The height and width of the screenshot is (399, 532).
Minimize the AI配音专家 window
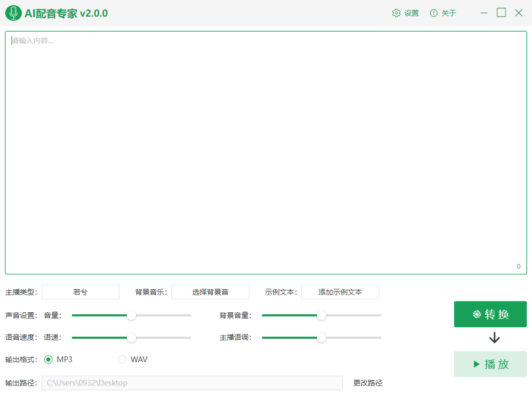(x=484, y=13)
